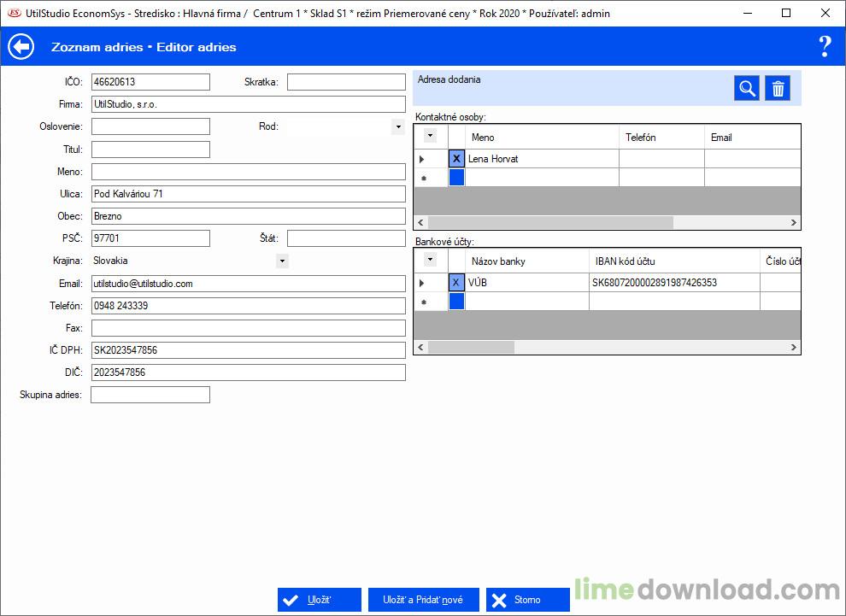The width and height of the screenshot is (846, 616).
Task: Select the VÚB bank name cell
Action: [526, 283]
